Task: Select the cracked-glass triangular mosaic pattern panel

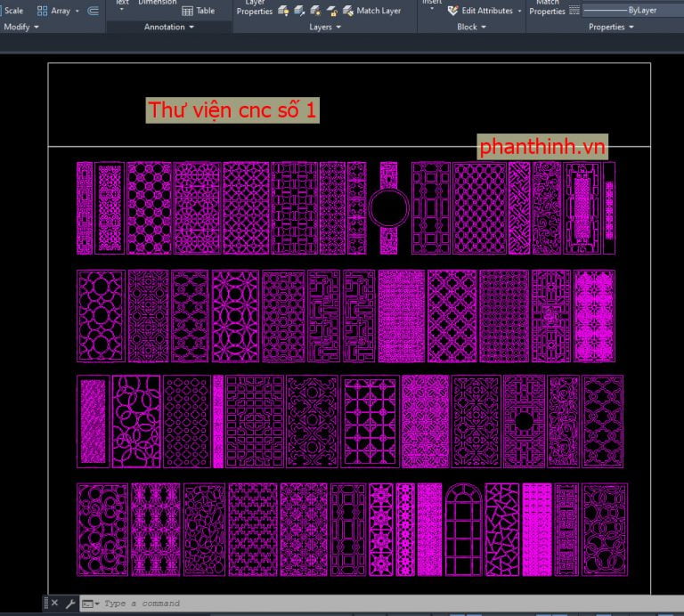Action: 502,530
